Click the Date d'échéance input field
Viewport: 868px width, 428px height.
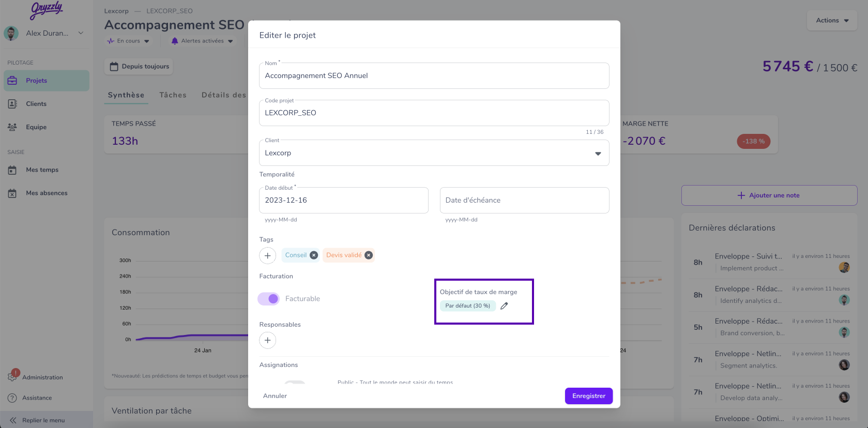(524, 200)
